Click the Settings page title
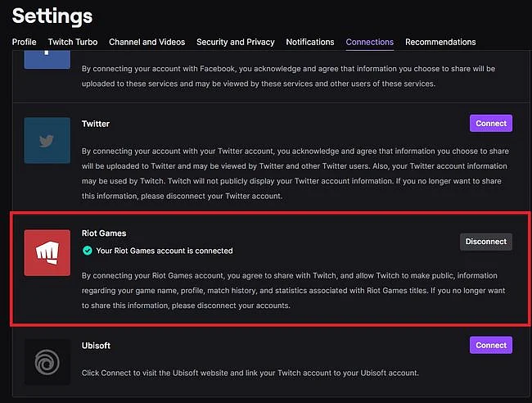Image resolution: width=532 pixels, height=403 pixels. click(x=52, y=16)
